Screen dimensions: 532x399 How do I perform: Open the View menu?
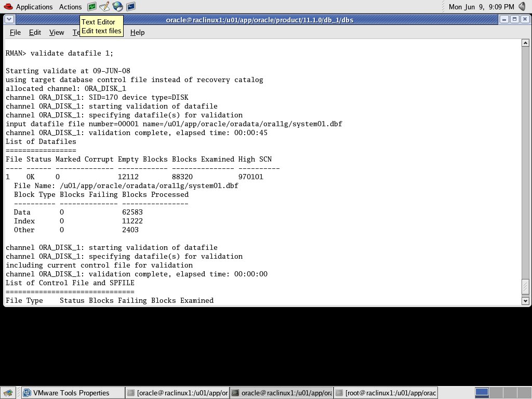point(57,32)
